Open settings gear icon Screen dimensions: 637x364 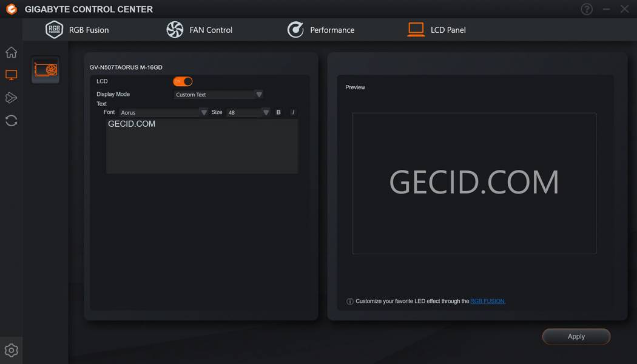[x=12, y=350]
